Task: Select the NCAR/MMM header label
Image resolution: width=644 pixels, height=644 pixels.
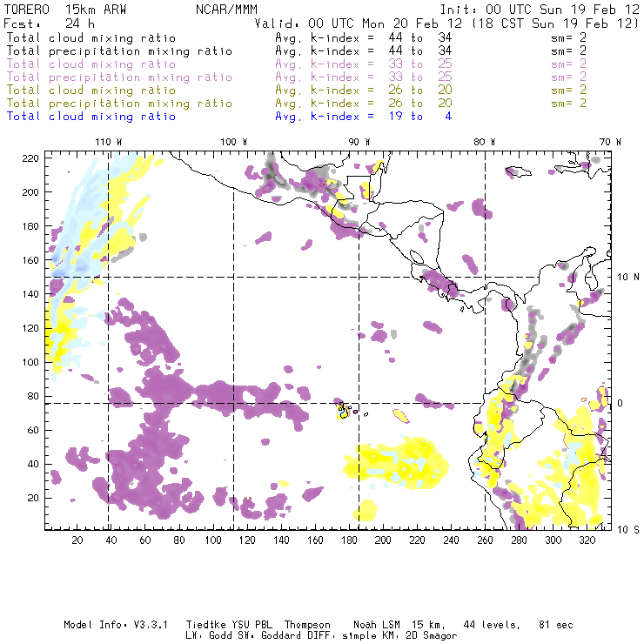Action: click(226, 10)
